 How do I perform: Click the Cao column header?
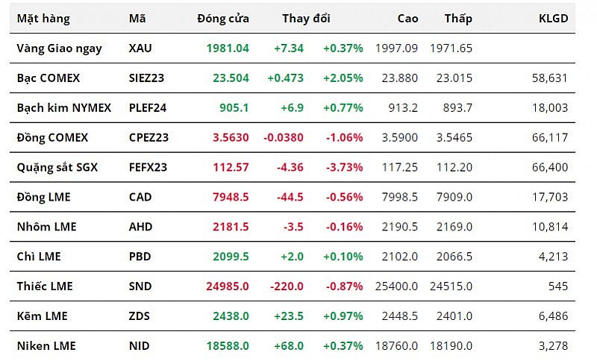(407, 19)
